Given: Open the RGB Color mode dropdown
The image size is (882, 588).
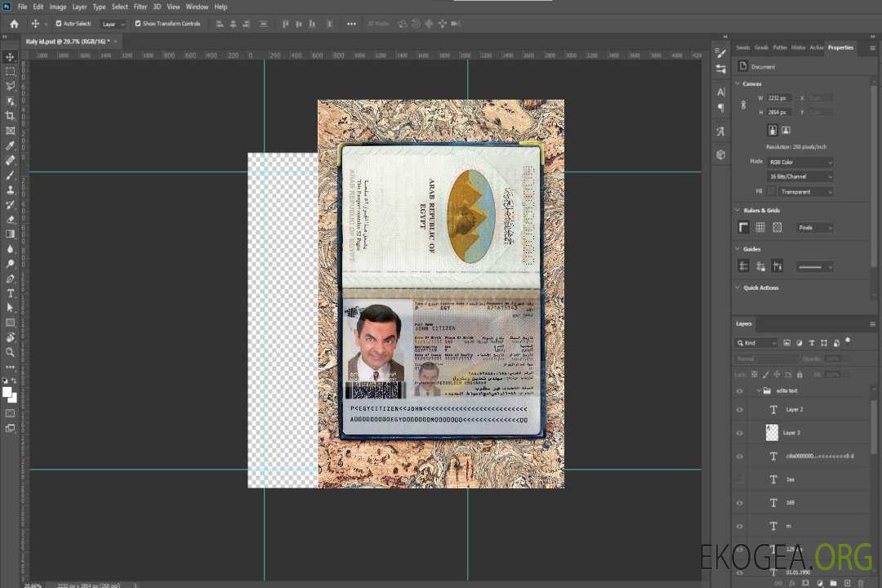Looking at the screenshot, I should [x=800, y=162].
